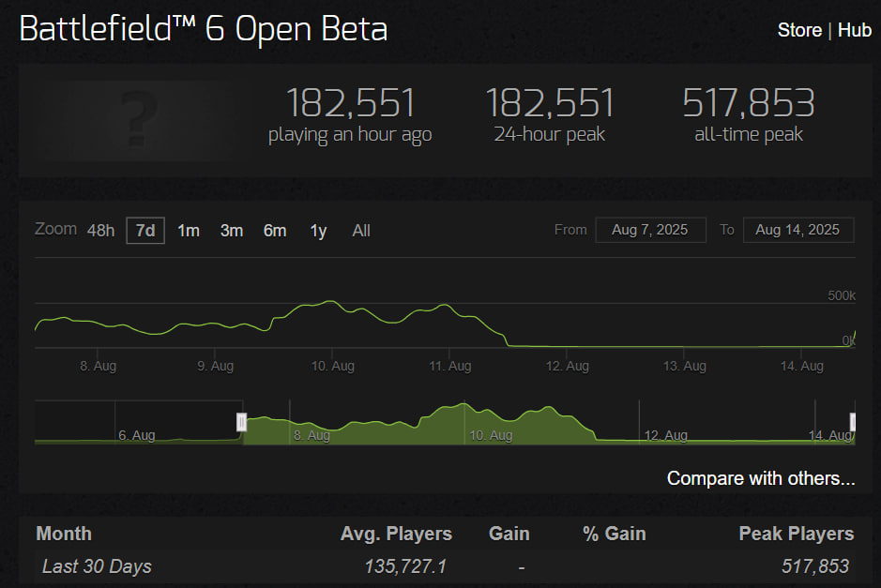Click the game placeholder question mark image
This screenshot has height=588, width=881.
tap(138, 120)
